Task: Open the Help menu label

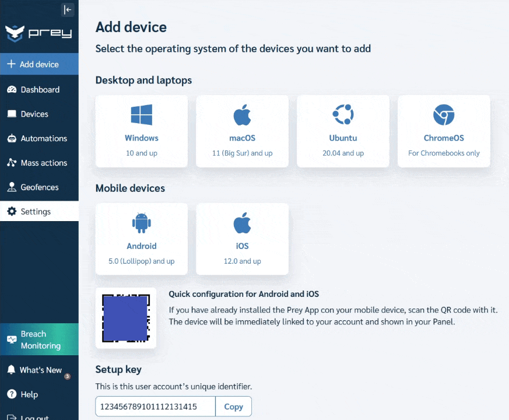Action: pos(29,394)
